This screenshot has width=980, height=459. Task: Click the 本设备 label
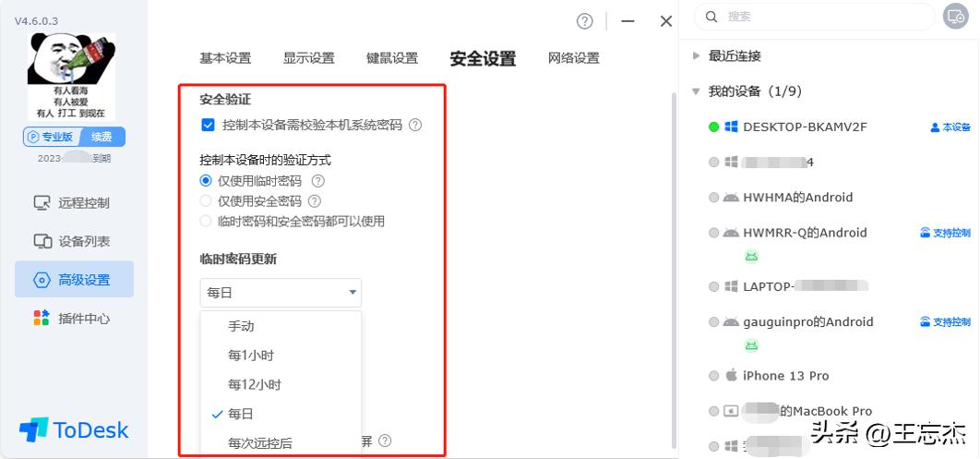click(950, 127)
